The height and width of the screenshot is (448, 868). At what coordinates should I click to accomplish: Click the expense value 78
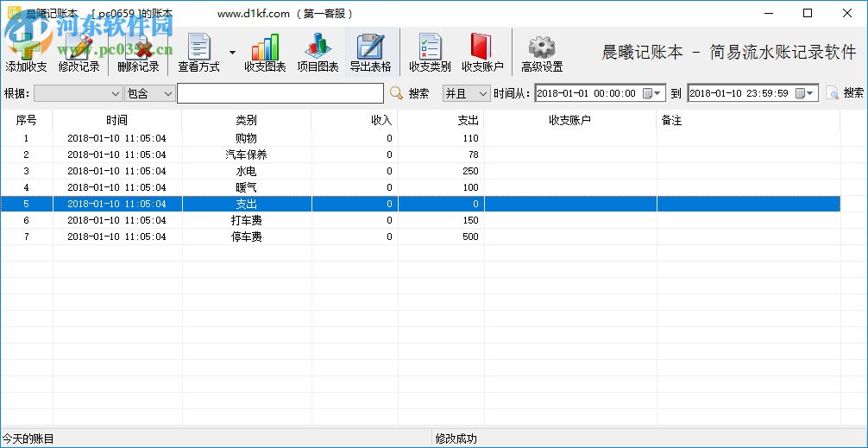[x=474, y=155]
